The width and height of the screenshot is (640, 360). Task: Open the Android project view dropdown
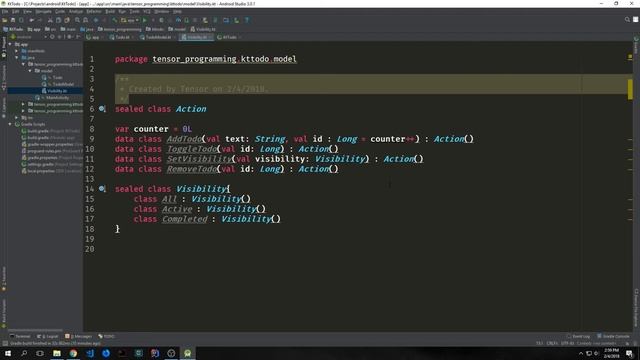(x=28, y=37)
